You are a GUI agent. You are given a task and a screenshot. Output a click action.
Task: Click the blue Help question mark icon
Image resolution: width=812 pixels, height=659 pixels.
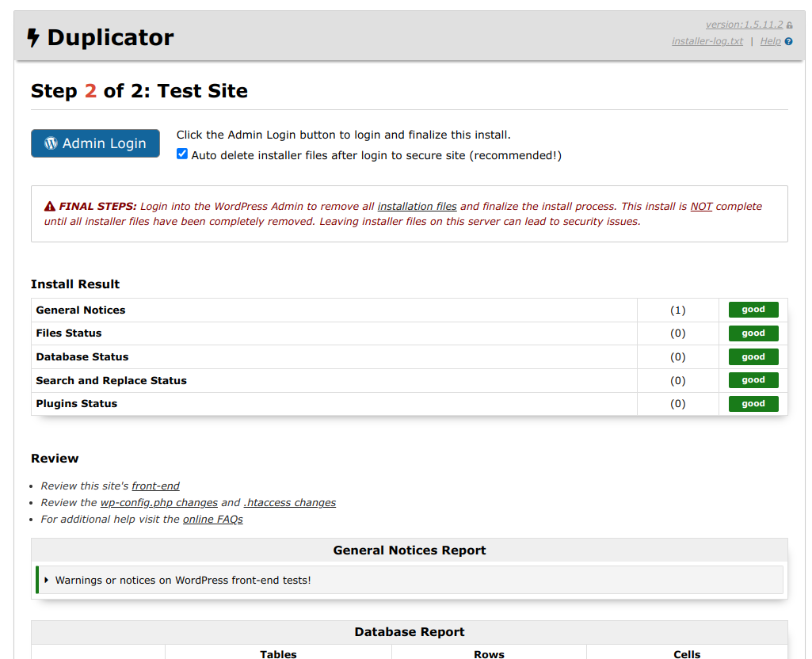point(789,42)
